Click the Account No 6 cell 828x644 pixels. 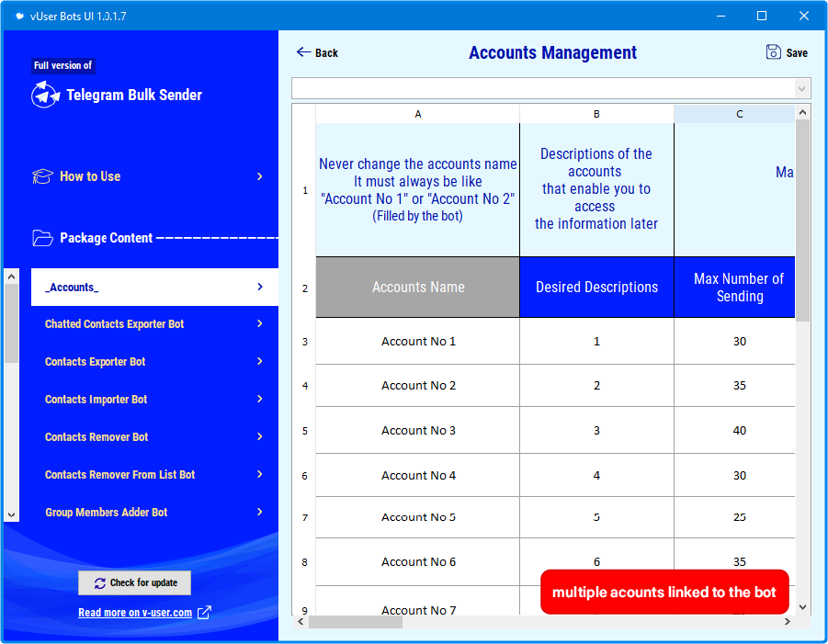418,562
